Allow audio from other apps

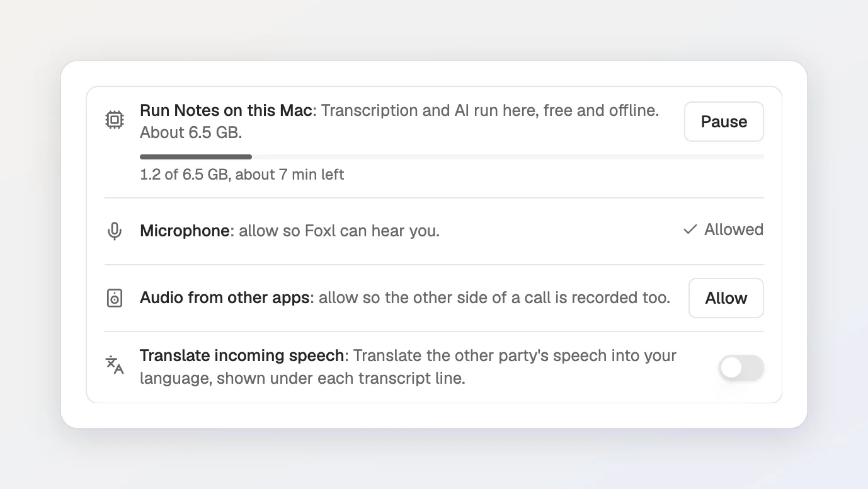[x=726, y=298]
